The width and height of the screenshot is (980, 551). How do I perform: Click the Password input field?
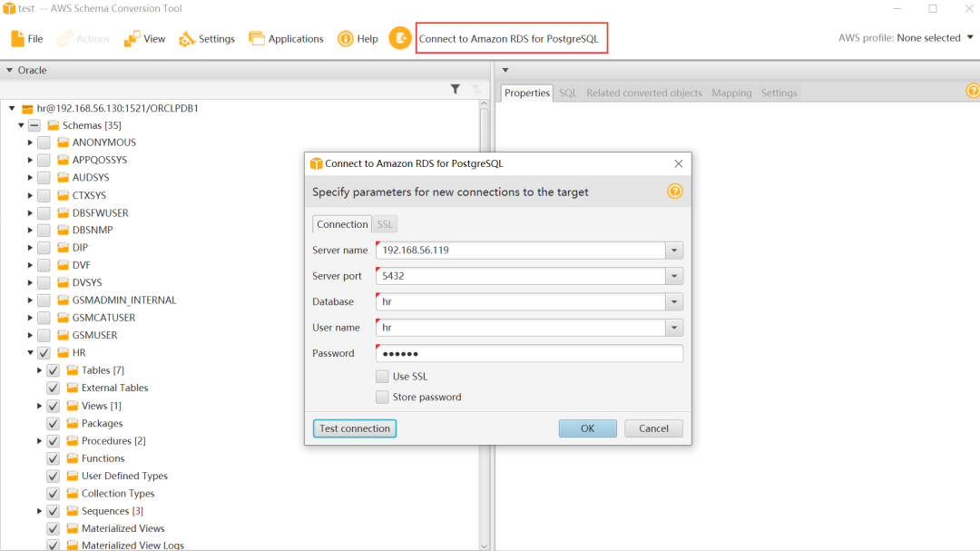pyautogui.click(x=529, y=353)
